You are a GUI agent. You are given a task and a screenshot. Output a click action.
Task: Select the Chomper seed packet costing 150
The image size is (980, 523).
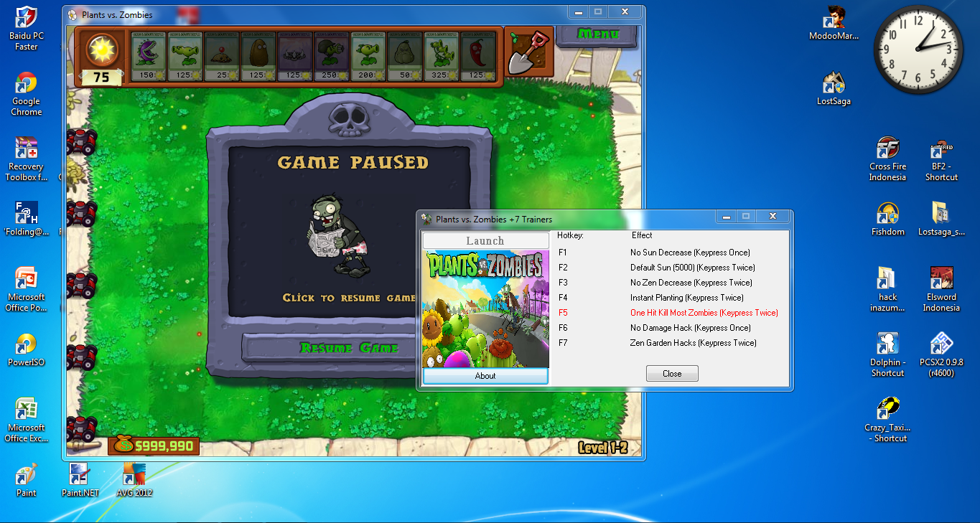click(149, 56)
